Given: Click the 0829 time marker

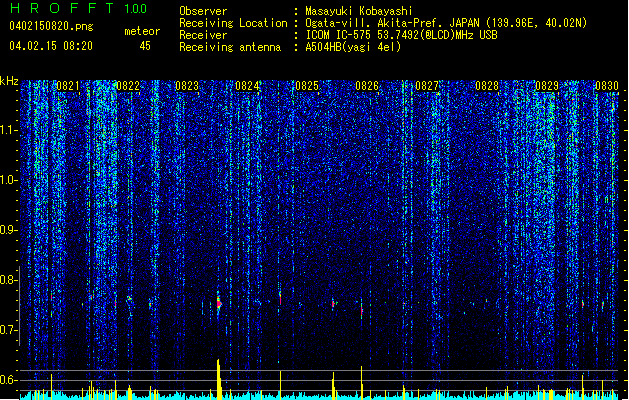Looking at the screenshot, I should [547, 86].
